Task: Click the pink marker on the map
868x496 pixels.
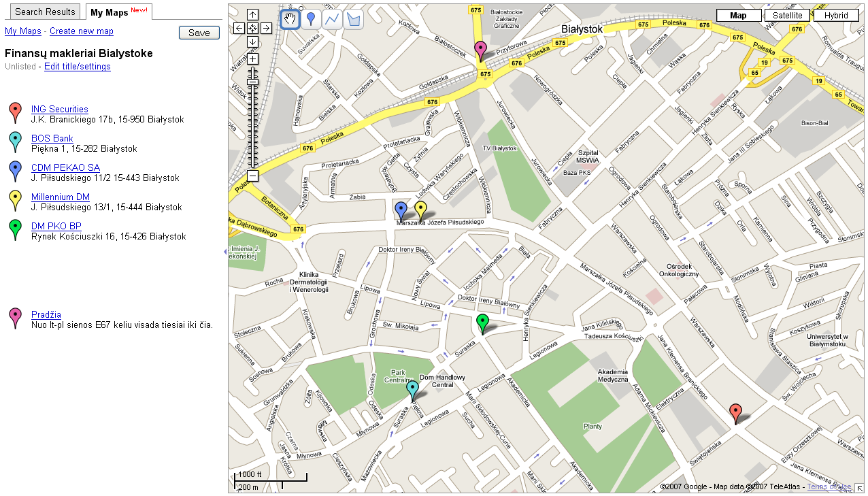Action: (x=480, y=52)
